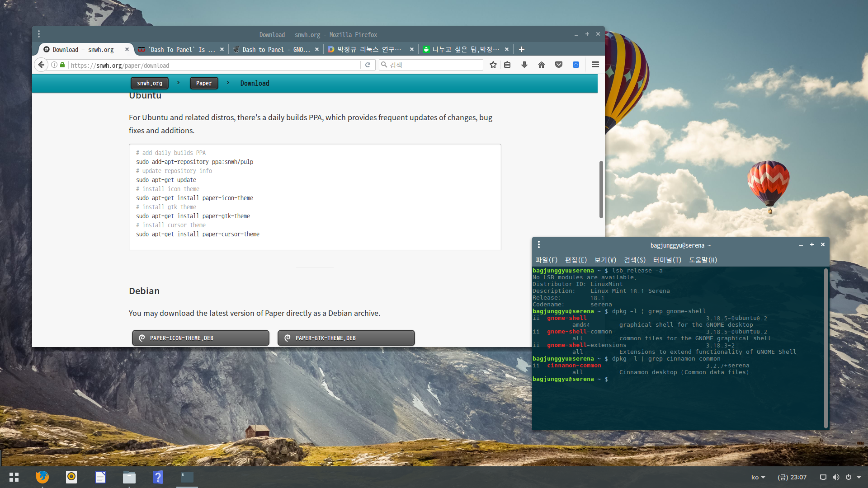868x488 pixels.
Task: Go to Firefox home page icon
Action: (x=542, y=65)
